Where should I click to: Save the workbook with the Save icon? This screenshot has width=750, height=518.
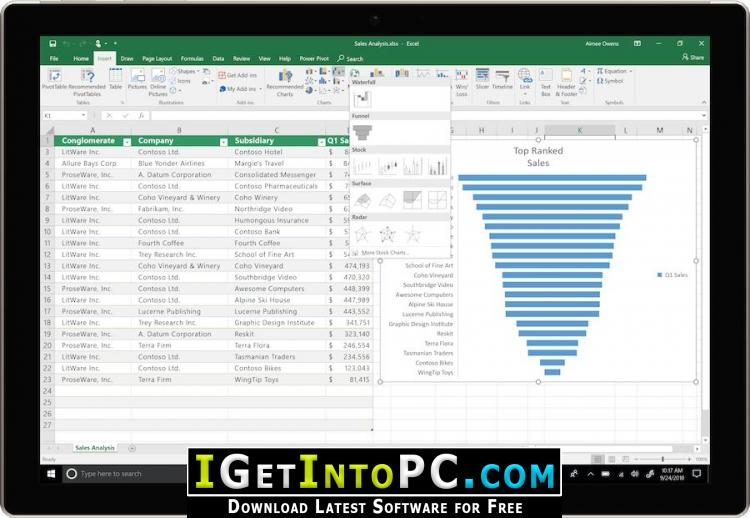click(x=53, y=44)
